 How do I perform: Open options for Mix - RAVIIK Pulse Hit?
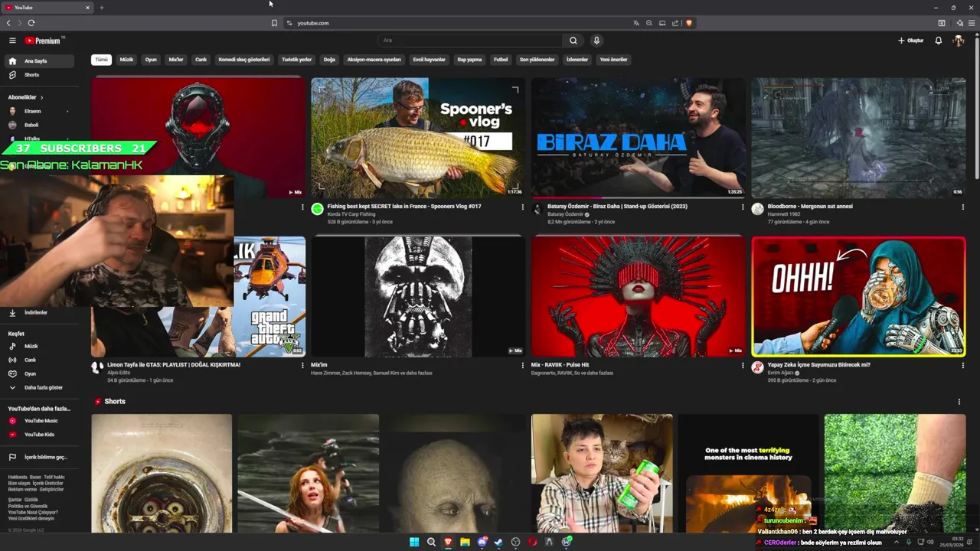743,365
